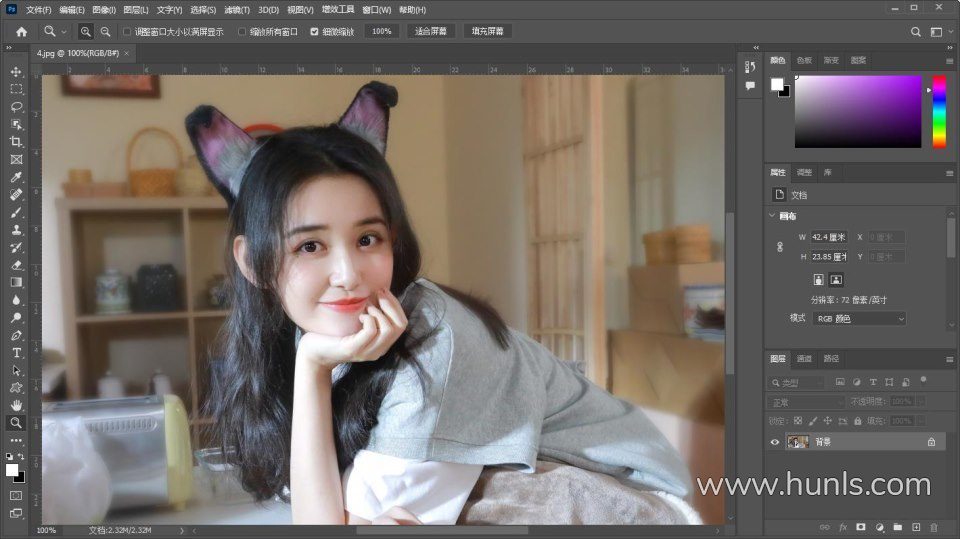Open the layer filter 类型 dropdown
This screenshot has height=539, width=960.
(x=797, y=383)
